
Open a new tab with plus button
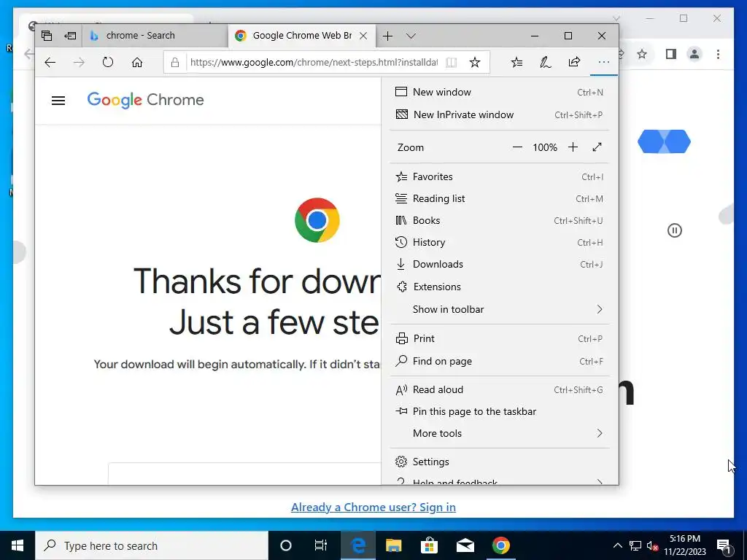388,36
